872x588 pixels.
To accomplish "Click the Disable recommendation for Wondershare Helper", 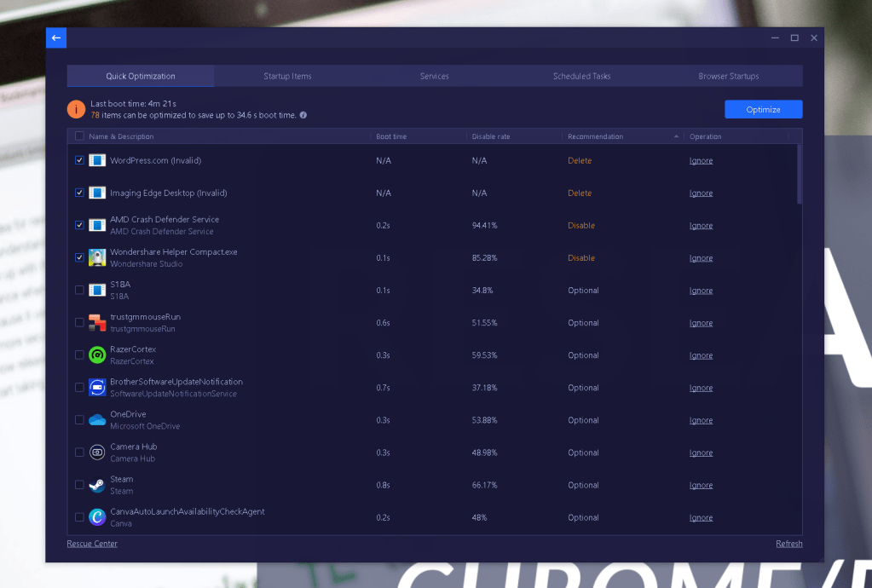I will (581, 258).
